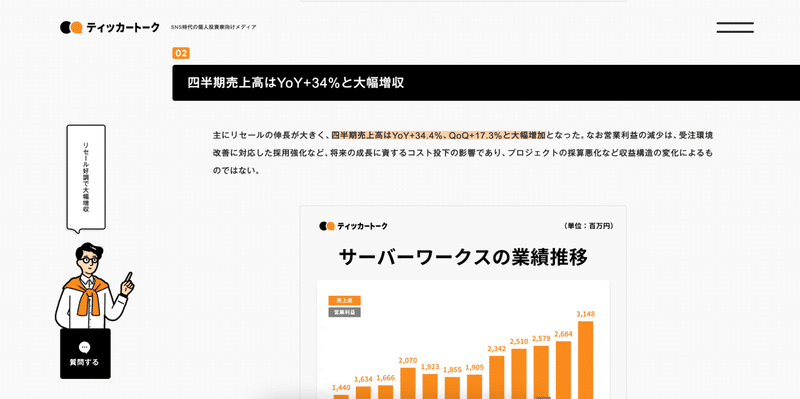
Task: Click the 2,579 bar value label
Action: [541, 338]
